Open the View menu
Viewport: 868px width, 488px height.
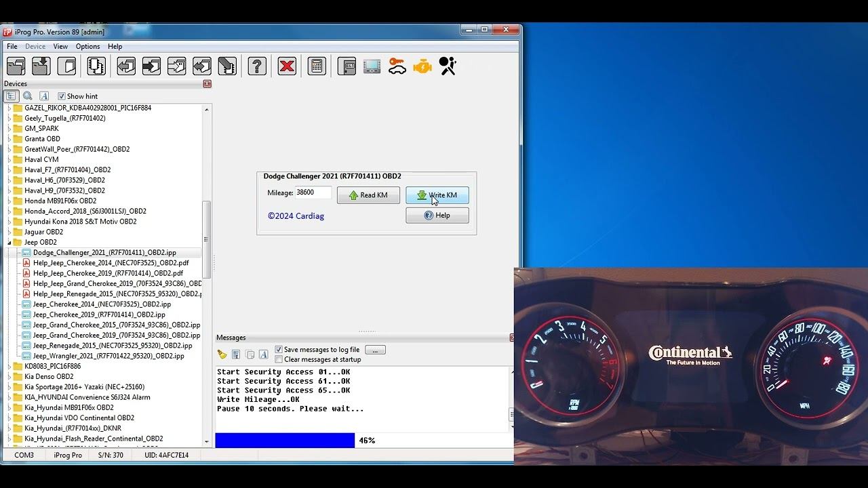click(x=60, y=46)
